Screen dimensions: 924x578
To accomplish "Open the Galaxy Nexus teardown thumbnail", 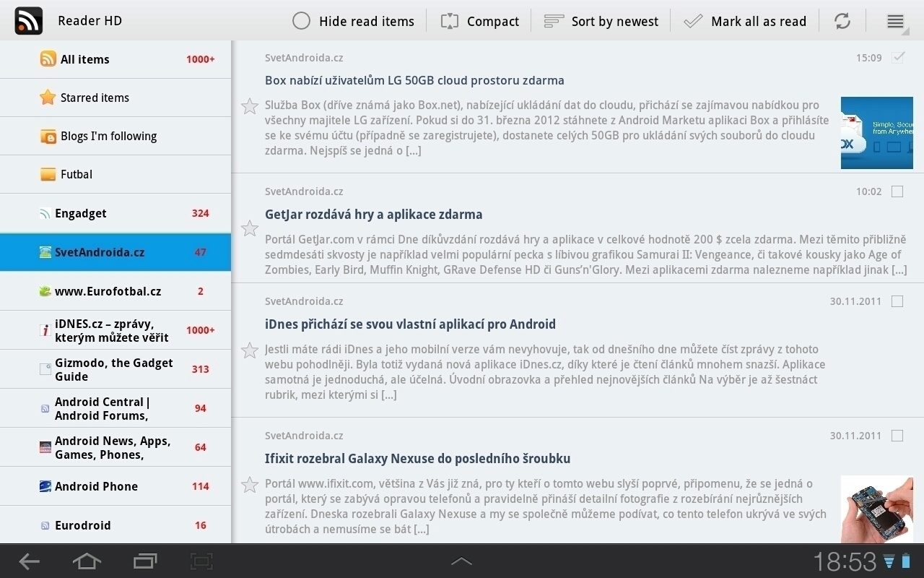I will coord(877,509).
